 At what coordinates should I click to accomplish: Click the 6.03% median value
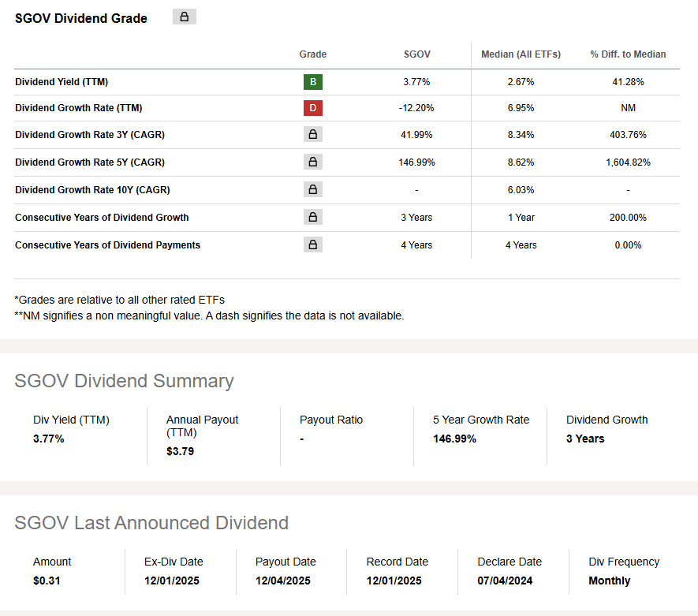[x=521, y=189]
